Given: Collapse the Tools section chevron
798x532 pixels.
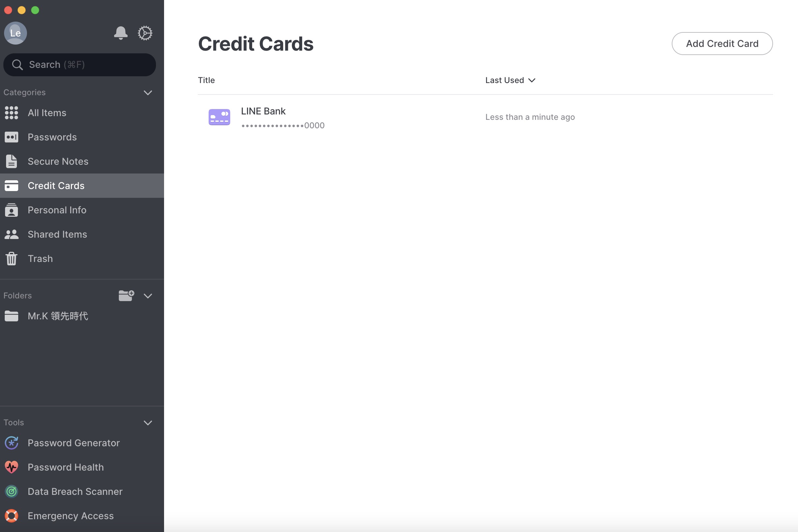Looking at the screenshot, I should tap(148, 423).
